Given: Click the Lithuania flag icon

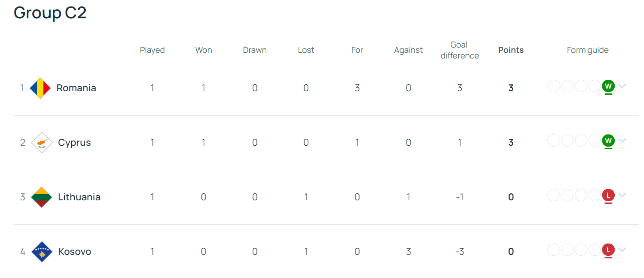Looking at the screenshot, I should coord(42,197).
